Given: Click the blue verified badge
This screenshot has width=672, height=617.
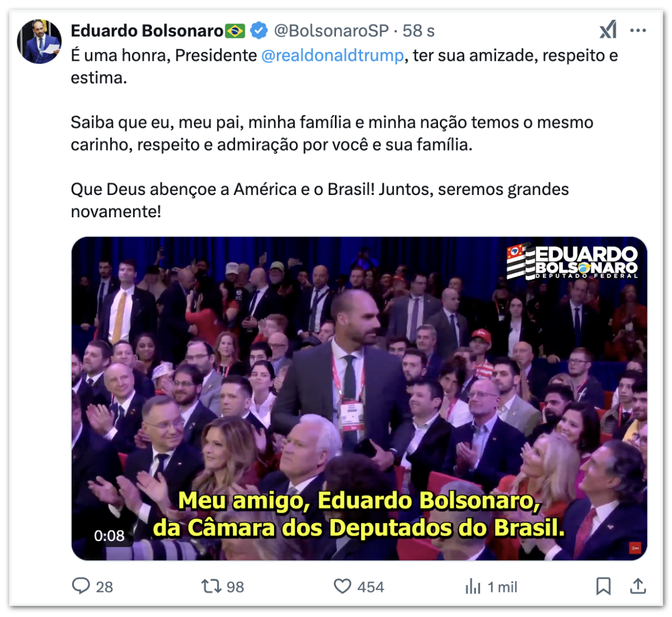Looking at the screenshot, I should coord(259,30).
